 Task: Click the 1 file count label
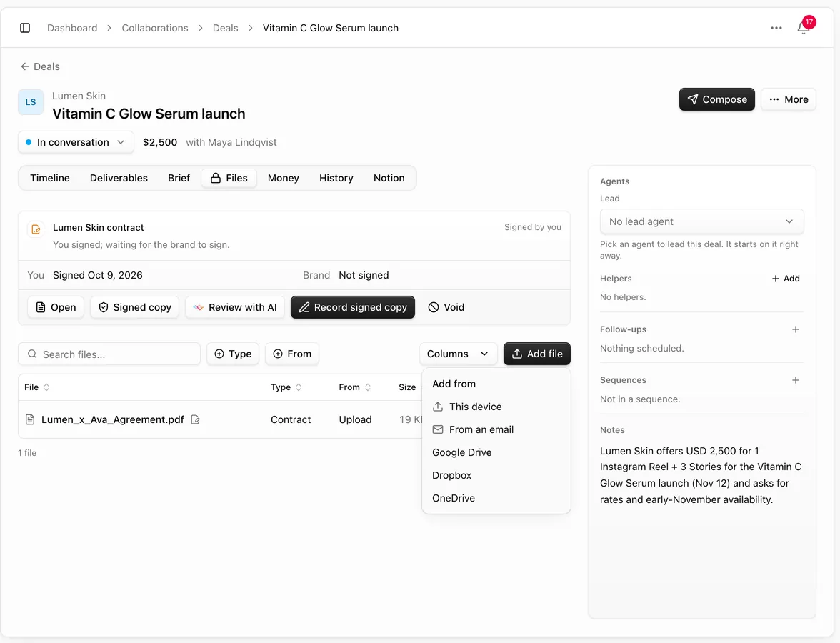point(27,453)
